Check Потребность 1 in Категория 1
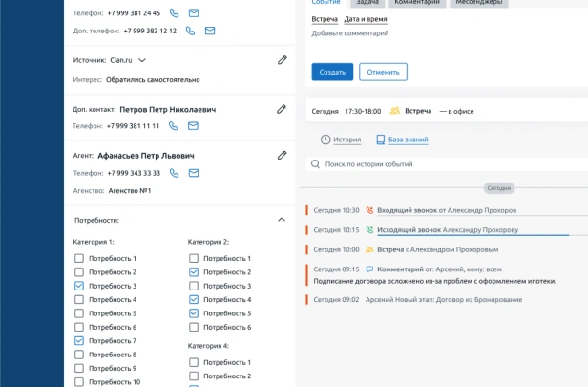The height and width of the screenshot is (387, 588). [79, 259]
